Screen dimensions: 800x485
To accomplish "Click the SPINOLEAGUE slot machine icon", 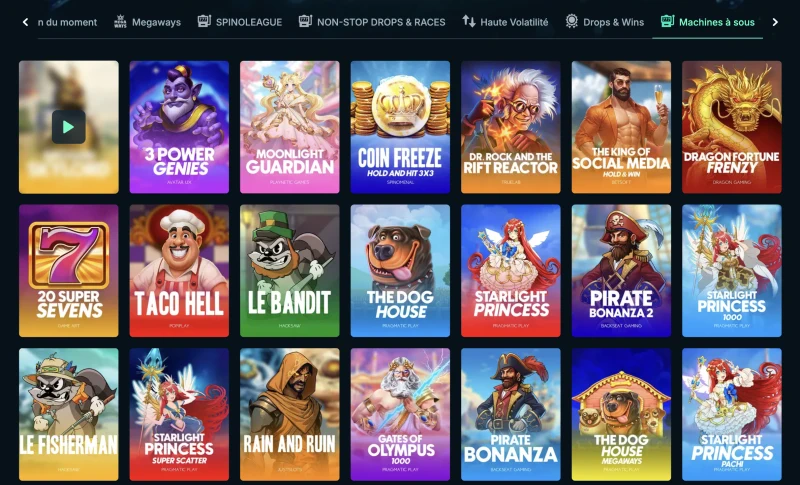I will pos(204,21).
